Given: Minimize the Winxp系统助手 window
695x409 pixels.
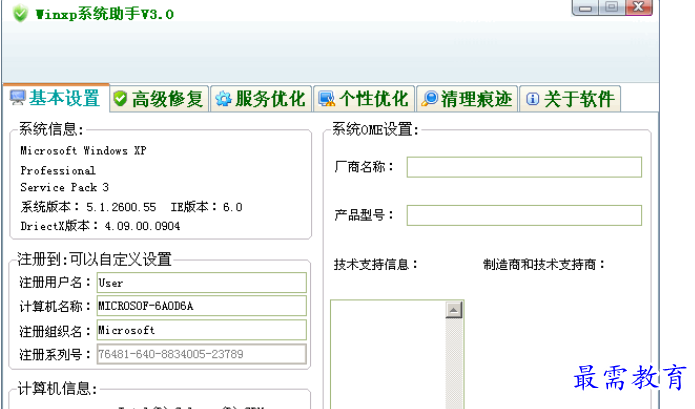Looking at the screenshot, I should tap(586, 8).
